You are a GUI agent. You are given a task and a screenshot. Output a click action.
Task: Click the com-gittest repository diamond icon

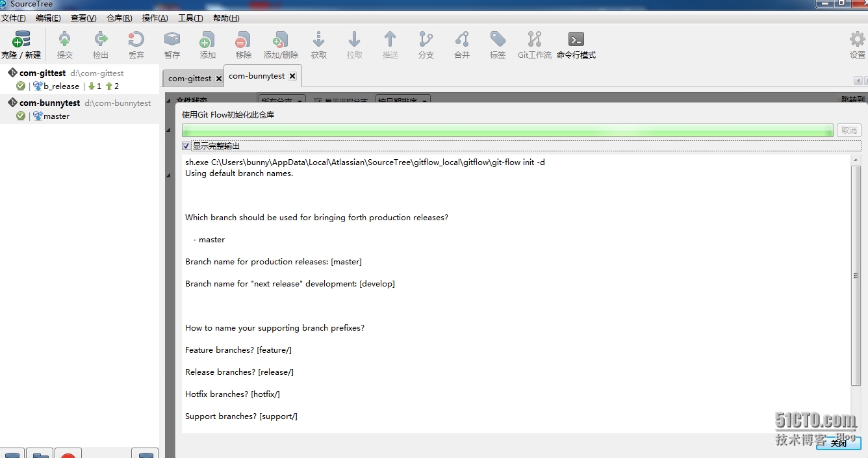coord(12,73)
